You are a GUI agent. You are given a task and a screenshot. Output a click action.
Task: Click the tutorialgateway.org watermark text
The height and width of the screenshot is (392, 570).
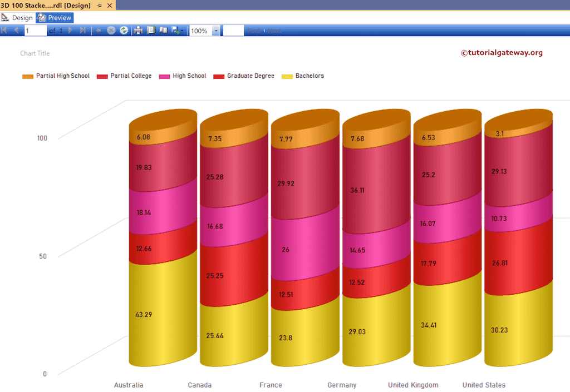tap(502, 53)
